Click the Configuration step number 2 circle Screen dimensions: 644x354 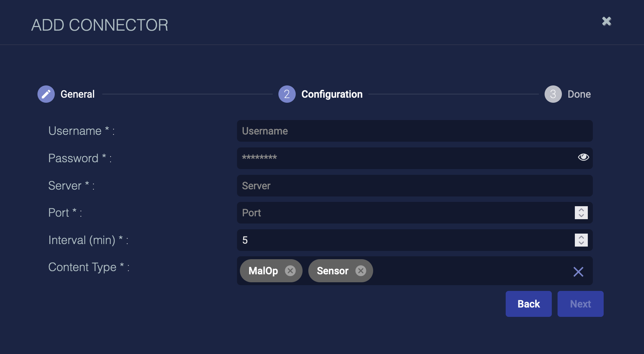(x=287, y=94)
